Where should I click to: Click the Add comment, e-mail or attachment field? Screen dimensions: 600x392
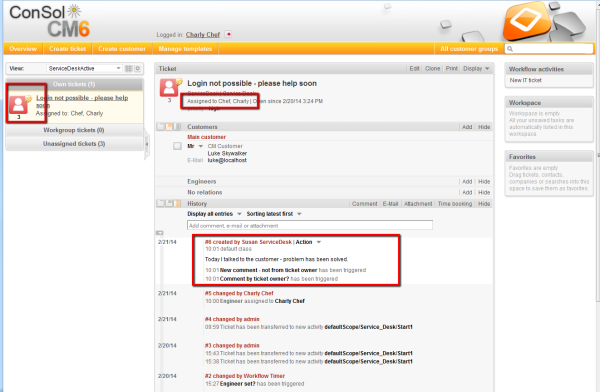[x=310, y=225]
